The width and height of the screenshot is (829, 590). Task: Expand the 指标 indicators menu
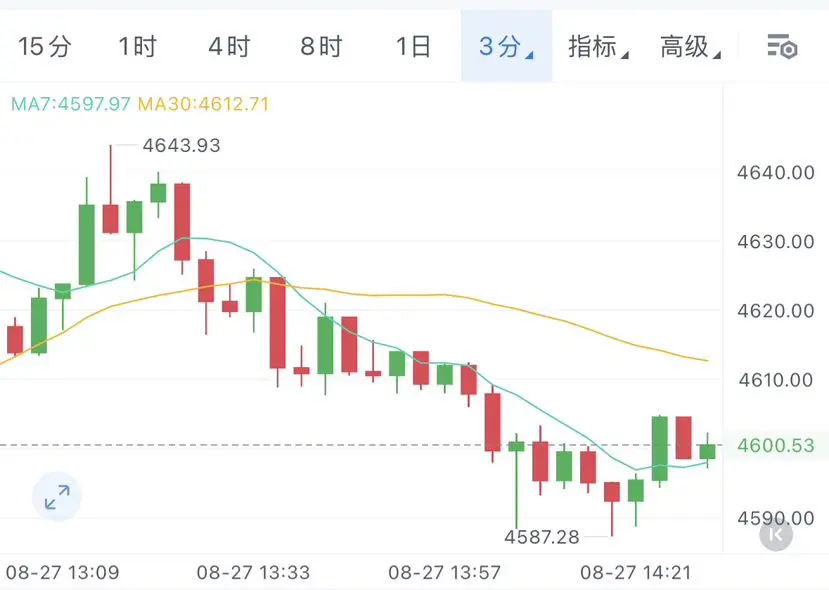click(598, 47)
